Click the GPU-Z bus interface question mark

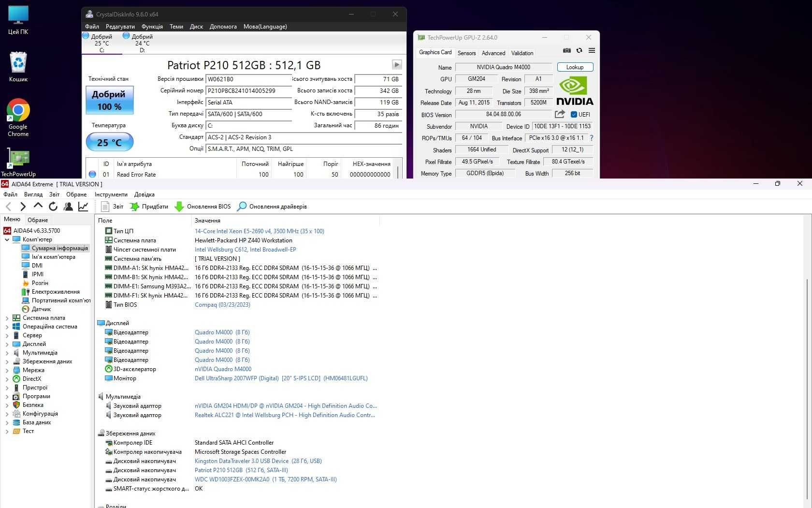[x=591, y=138]
